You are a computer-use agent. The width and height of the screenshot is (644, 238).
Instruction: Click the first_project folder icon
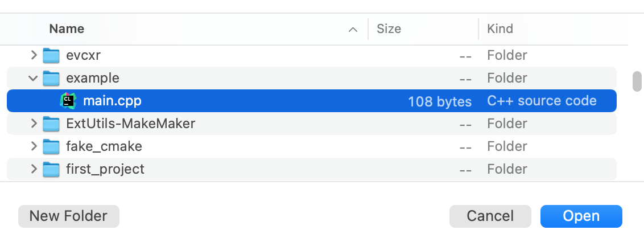pos(51,169)
